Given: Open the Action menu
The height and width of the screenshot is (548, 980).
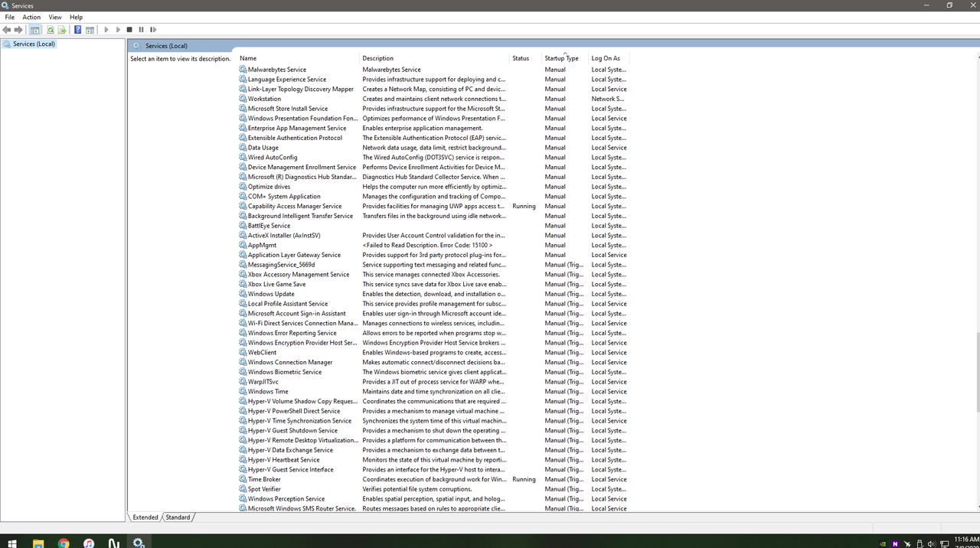Looking at the screenshot, I should tap(31, 17).
